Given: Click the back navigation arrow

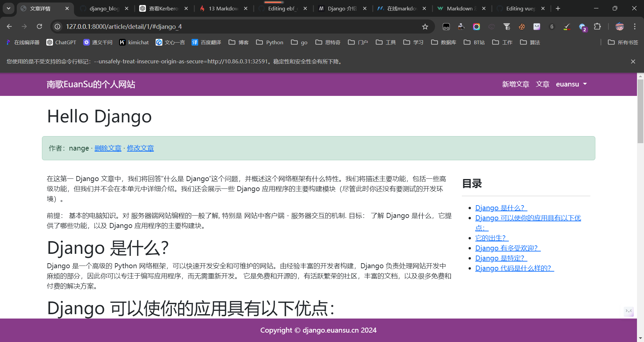Looking at the screenshot, I should coord(9,26).
